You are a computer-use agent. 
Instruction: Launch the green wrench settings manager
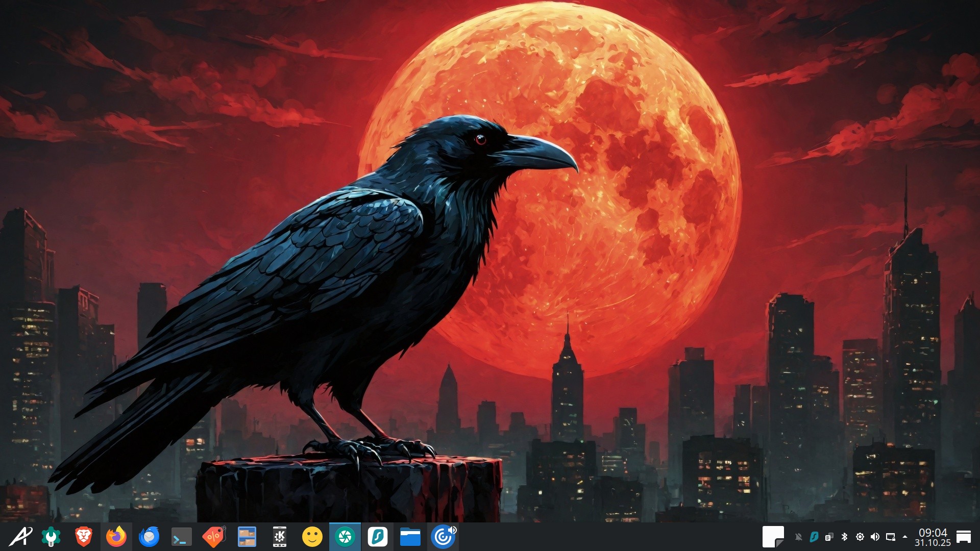(x=51, y=537)
